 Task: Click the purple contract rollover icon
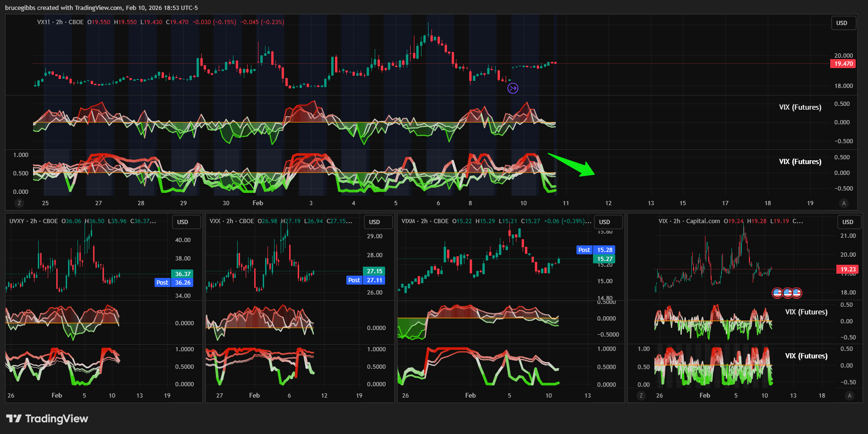point(513,88)
